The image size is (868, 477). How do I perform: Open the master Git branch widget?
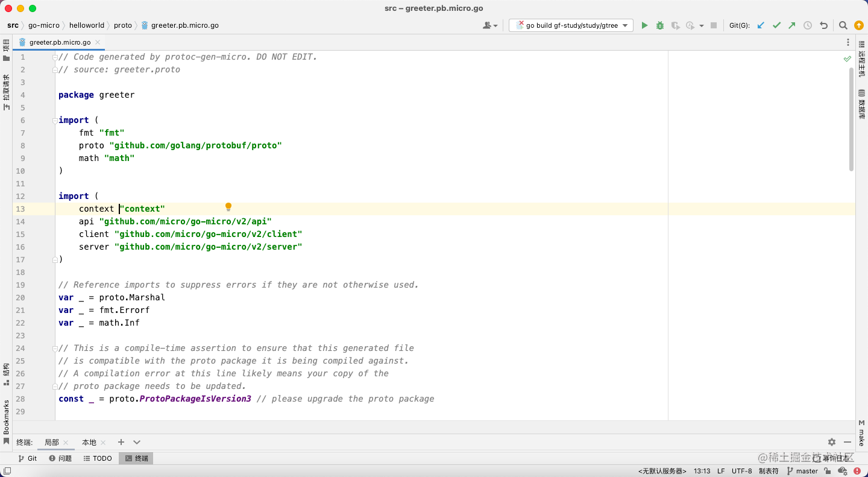click(x=802, y=471)
